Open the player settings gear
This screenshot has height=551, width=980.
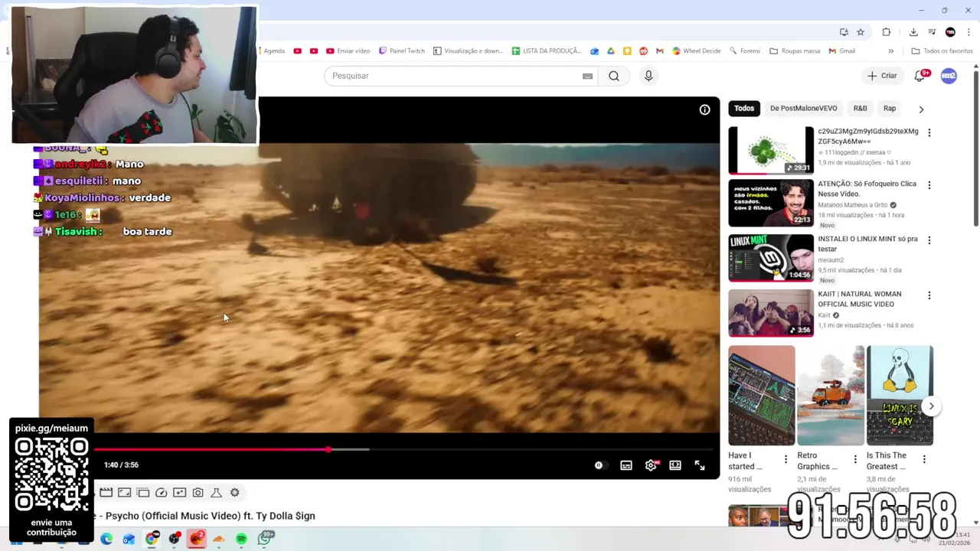tap(651, 465)
